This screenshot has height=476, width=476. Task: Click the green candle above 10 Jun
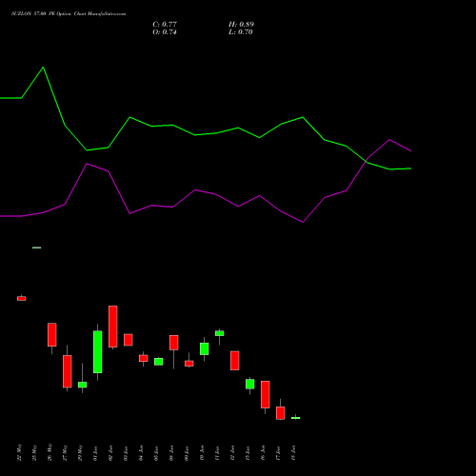205,348
